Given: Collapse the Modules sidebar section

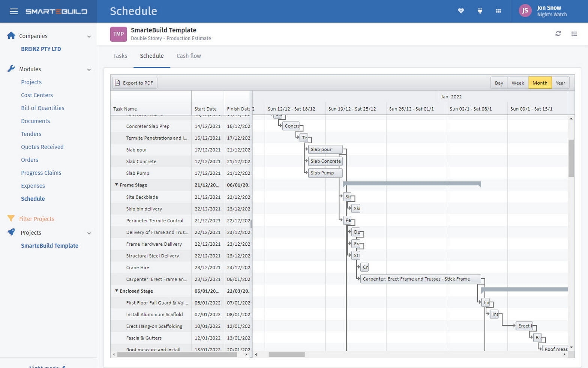Looking at the screenshot, I should point(89,69).
